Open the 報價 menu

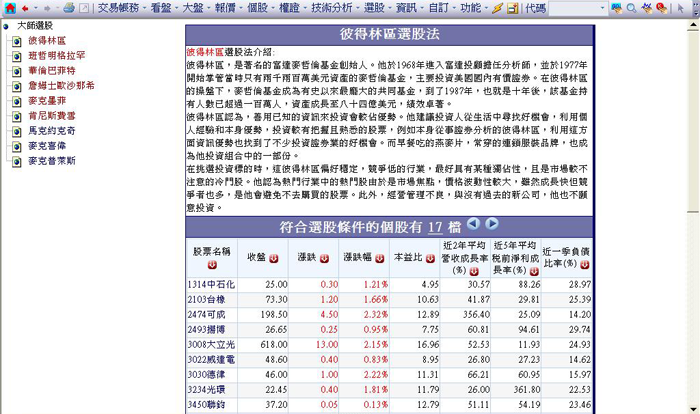coord(225,8)
